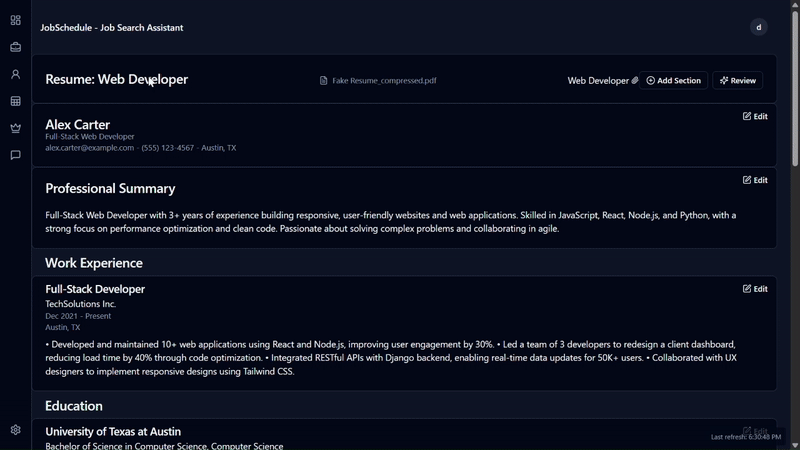
Task: Open the user avatar 'd' menu
Action: [759, 27]
